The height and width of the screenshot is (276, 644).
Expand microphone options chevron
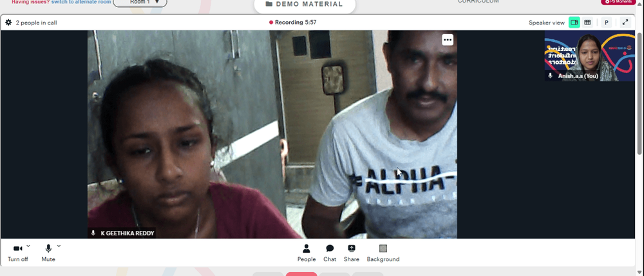coord(59,246)
